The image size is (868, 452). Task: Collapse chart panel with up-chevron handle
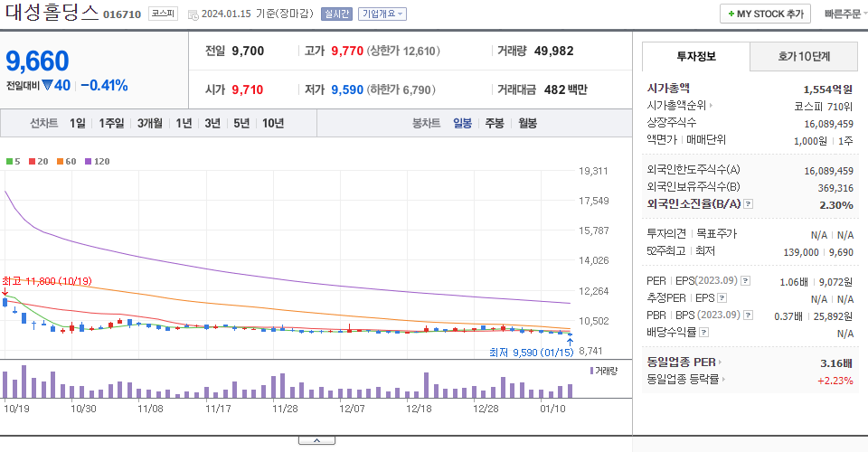click(316, 440)
